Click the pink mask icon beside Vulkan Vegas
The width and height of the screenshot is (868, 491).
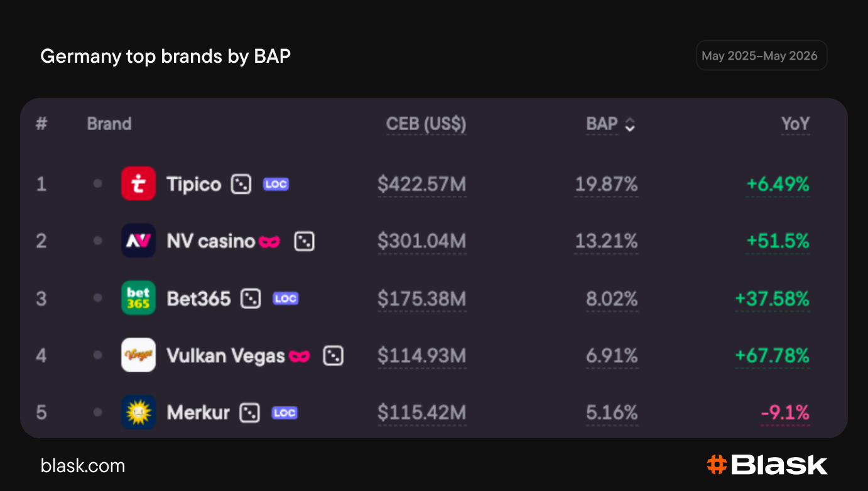(x=300, y=357)
